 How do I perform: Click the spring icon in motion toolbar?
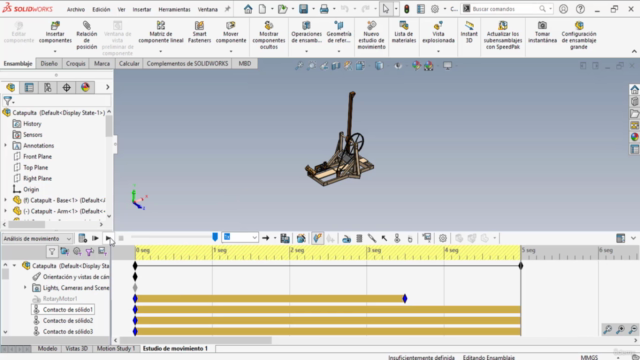tap(359, 238)
